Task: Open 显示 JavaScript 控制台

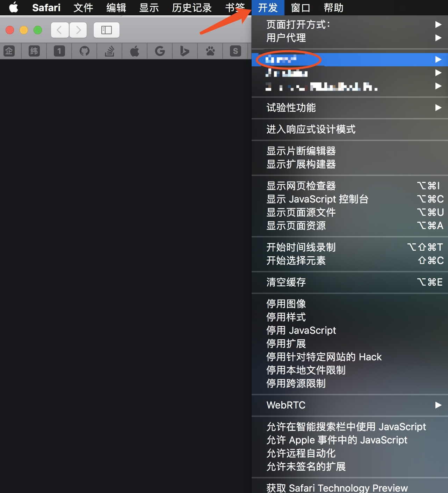Action: [350, 199]
